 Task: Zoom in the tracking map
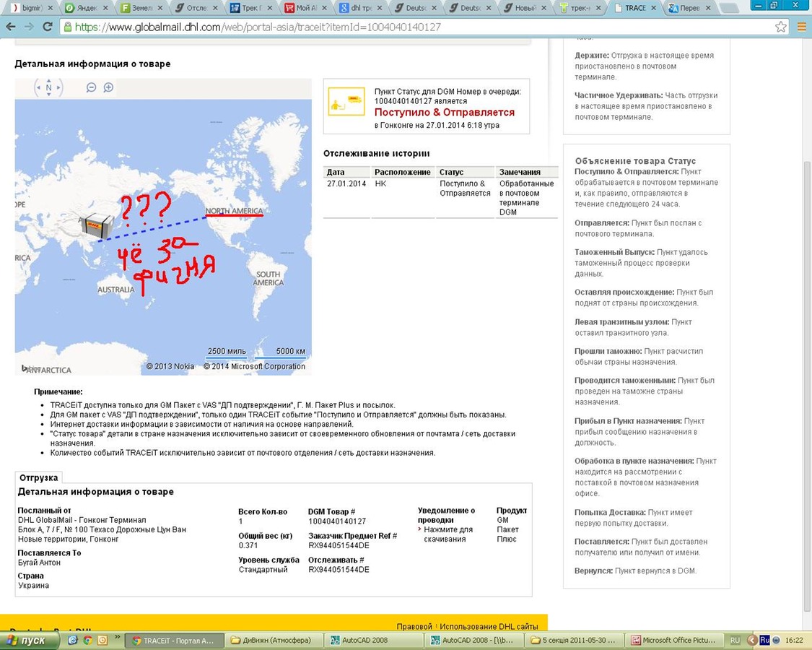[x=108, y=87]
